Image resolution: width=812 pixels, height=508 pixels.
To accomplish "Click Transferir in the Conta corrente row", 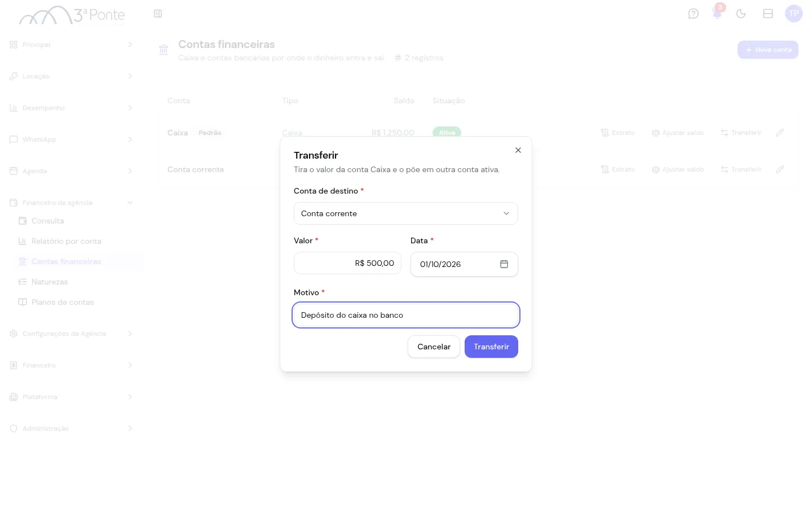I will tap(741, 169).
